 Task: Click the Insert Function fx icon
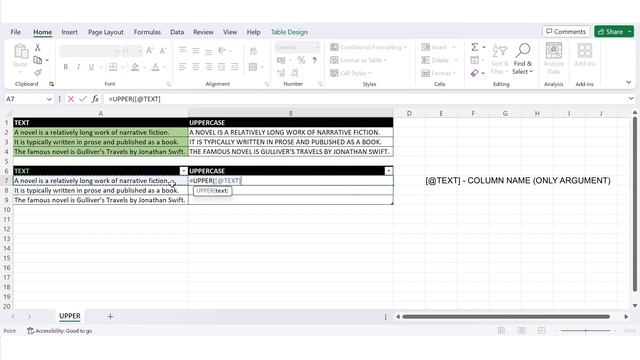(95, 99)
